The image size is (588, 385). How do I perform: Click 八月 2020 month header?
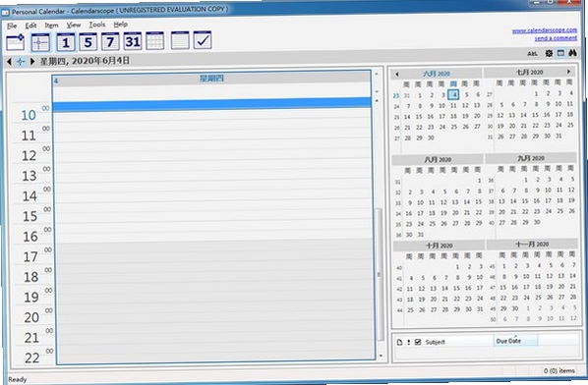click(438, 159)
